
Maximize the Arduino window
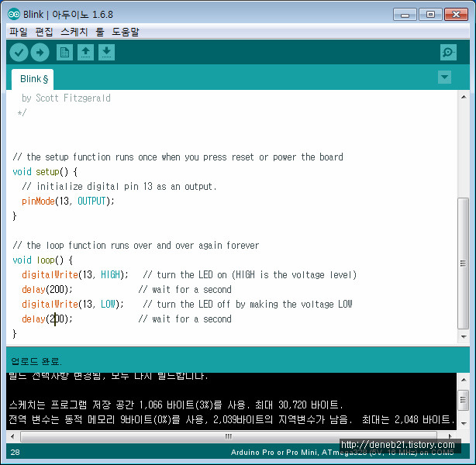click(x=430, y=14)
